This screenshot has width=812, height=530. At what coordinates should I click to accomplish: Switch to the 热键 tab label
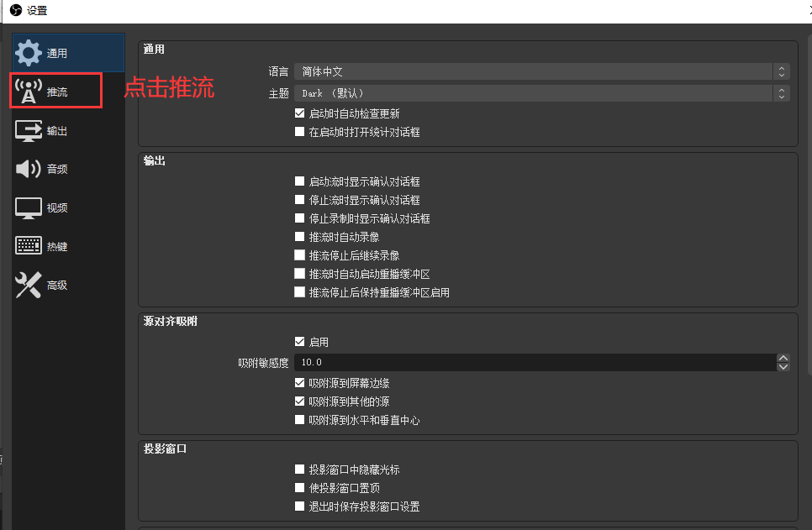tap(57, 247)
